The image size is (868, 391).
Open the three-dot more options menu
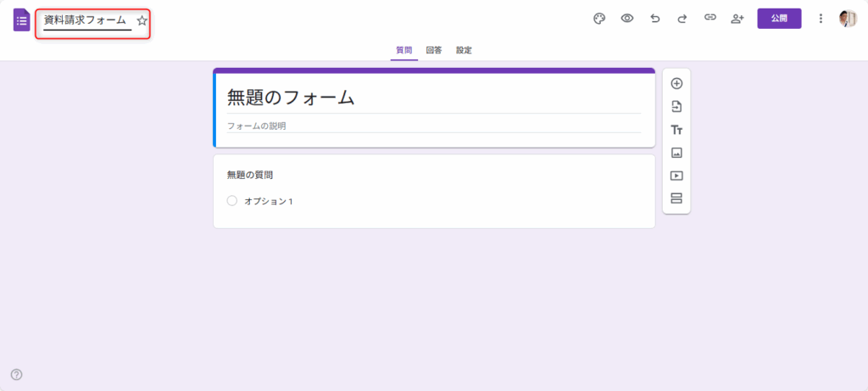(x=820, y=19)
